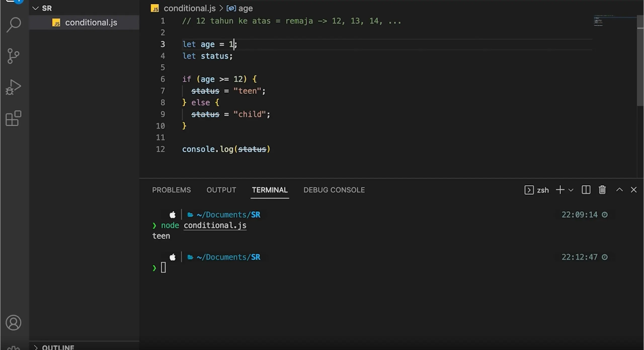Screen dimensions: 644x350
Task: Split the terminal
Action: tap(586, 190)
